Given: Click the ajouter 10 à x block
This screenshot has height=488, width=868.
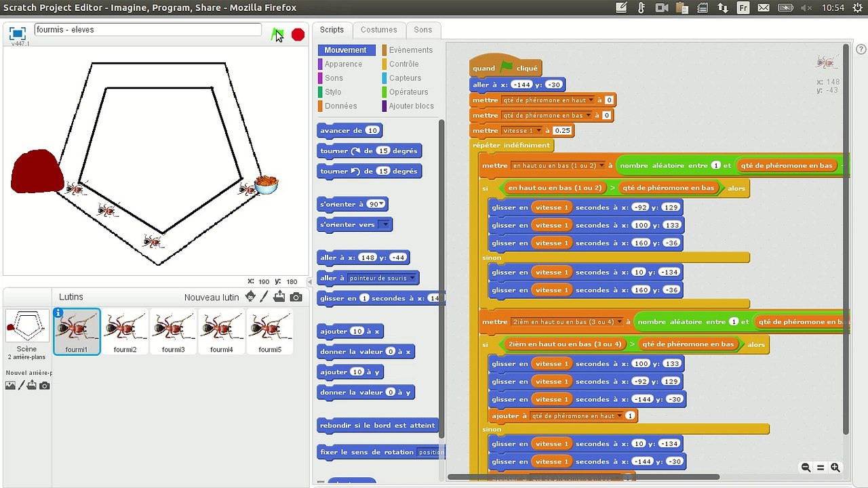Looking at the screenshot, I should point(351,331).
